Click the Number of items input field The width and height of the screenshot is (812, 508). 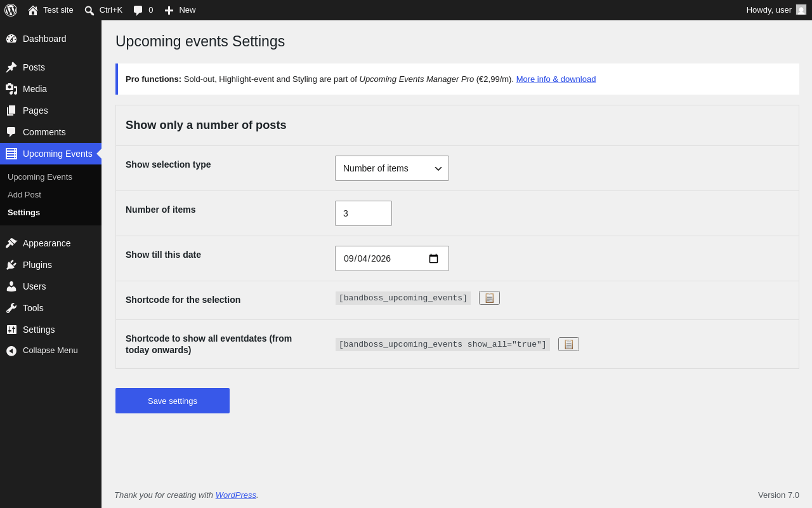pos(363,213)
